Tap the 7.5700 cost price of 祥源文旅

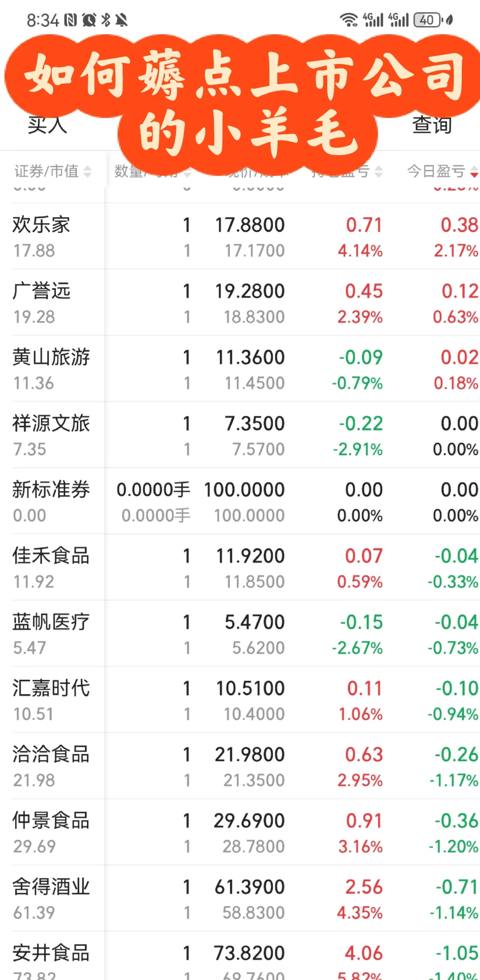tap(258, 450)
